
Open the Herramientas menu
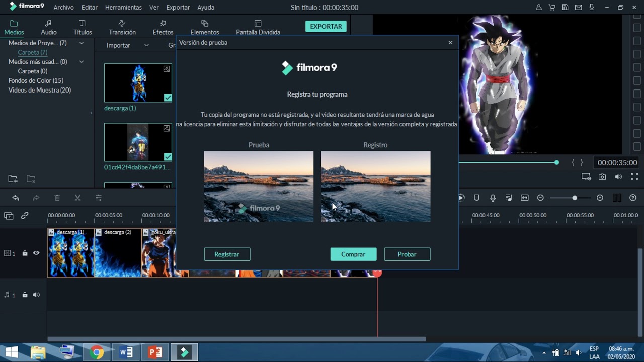pos(123,8)
